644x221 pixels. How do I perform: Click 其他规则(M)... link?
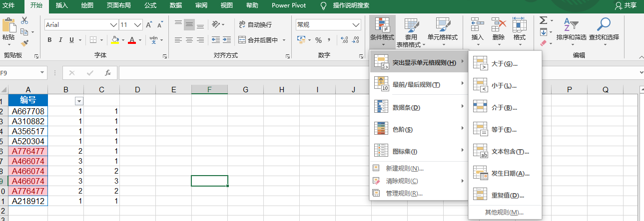click(504, 213)
